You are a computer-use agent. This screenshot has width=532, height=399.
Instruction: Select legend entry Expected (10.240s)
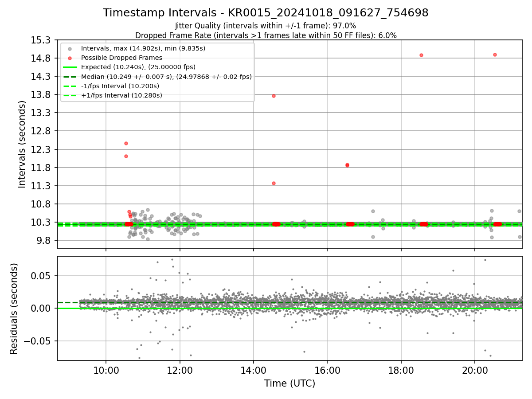click(x=138, y=67)
